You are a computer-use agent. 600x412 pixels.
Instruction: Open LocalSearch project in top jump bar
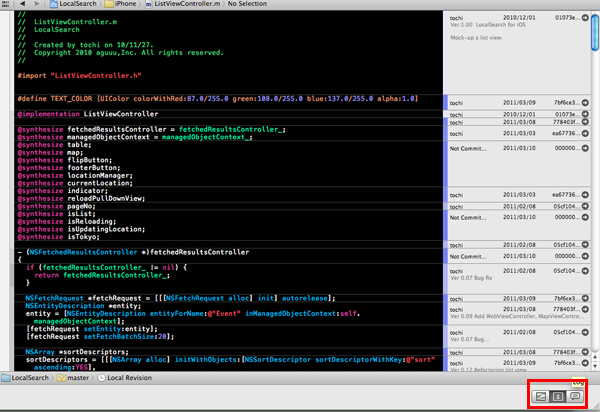coord(78,5)
